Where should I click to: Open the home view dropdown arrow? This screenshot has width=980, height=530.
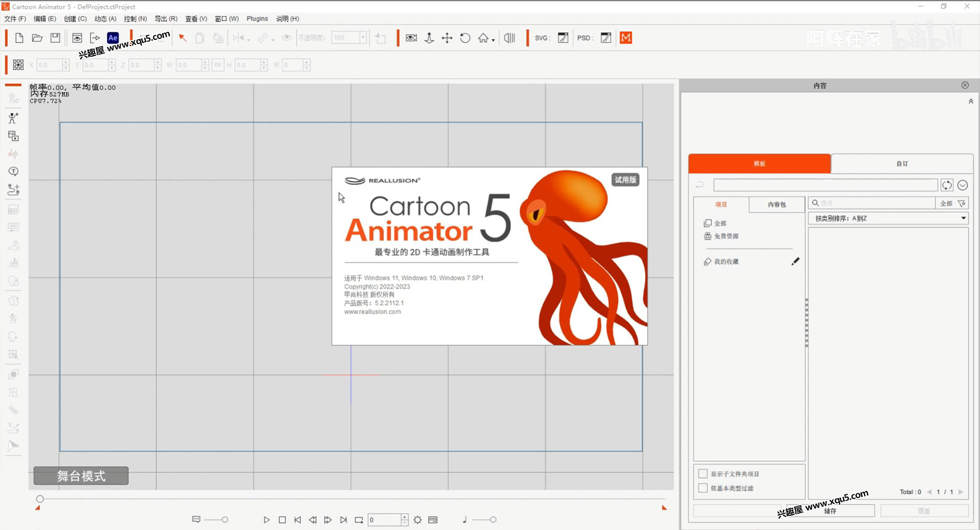(493, 40)
